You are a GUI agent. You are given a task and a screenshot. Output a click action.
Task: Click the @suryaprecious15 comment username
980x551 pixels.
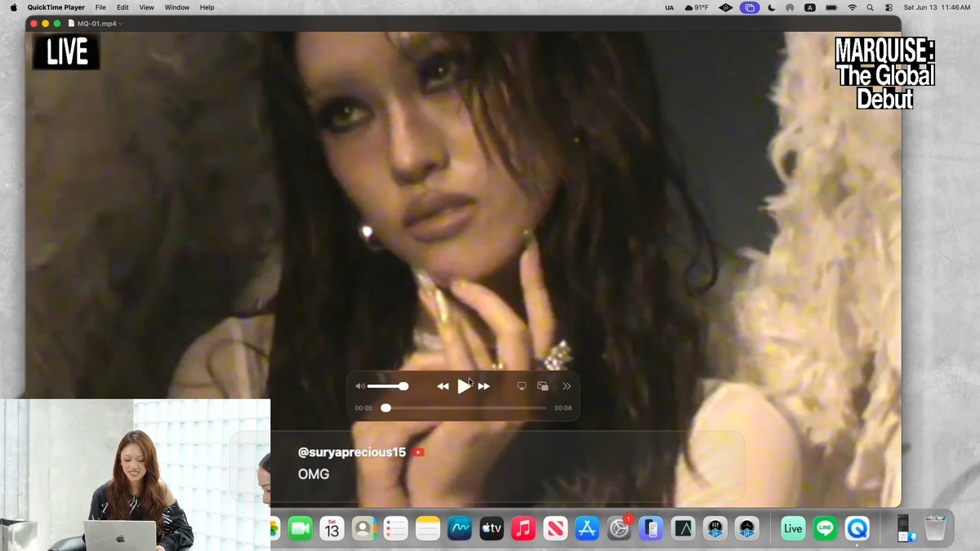[352, 452]
